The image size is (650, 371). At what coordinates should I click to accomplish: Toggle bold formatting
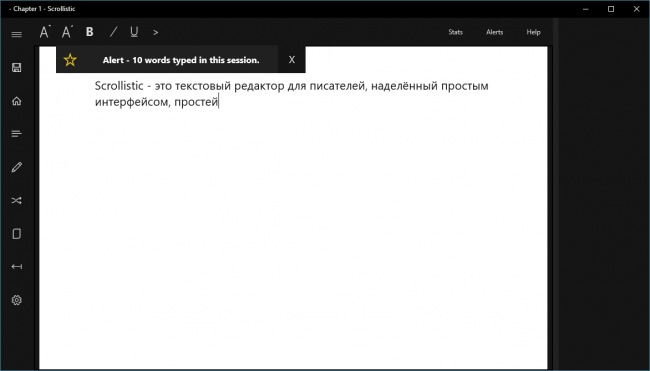pyautogui.click(x=90, y=32)
